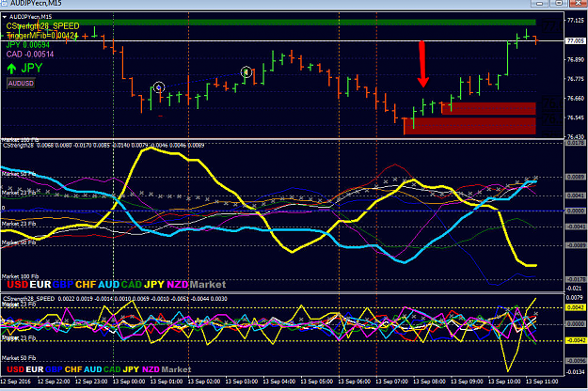Click AUD in the SPEED panel legend

click(x=93, y=369)
